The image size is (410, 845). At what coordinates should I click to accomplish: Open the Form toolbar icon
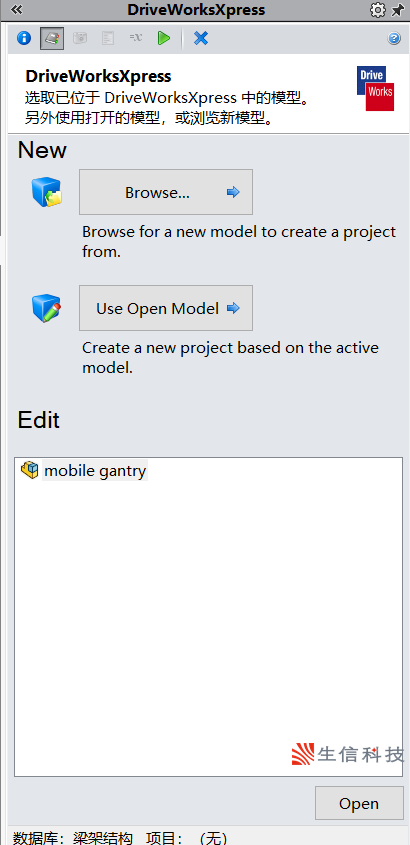tap(108, 38)
